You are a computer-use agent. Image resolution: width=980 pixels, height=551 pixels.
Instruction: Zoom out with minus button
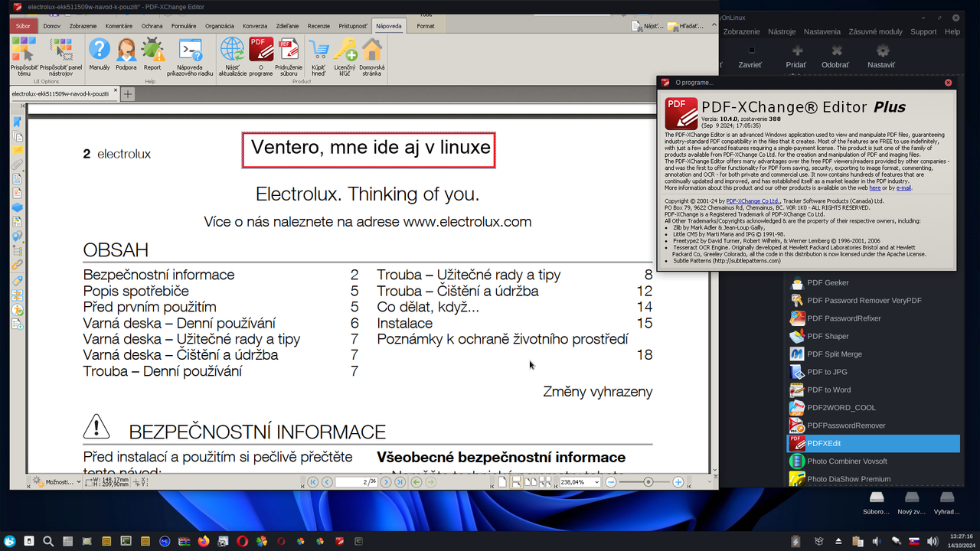[x=611, y=482]
